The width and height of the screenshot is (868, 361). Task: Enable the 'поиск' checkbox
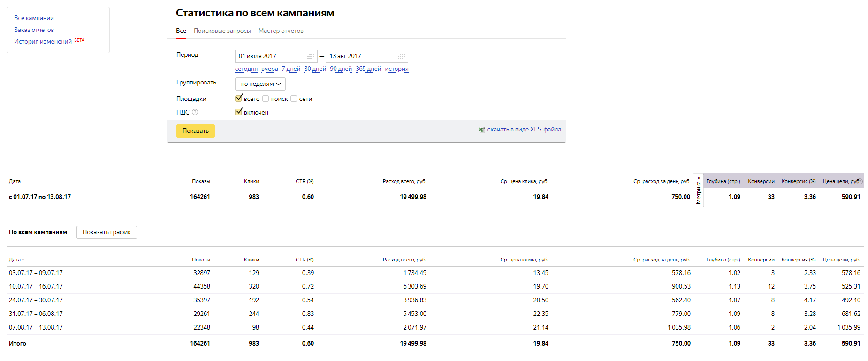click(266, 99)
